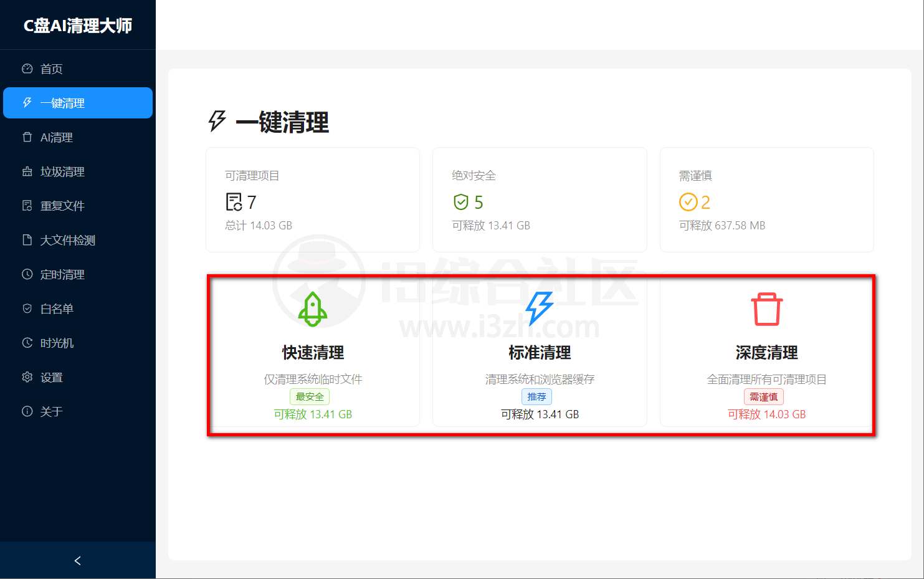Select the 一键清理 lightning icon in sidebar

click(x=26, y=102)
